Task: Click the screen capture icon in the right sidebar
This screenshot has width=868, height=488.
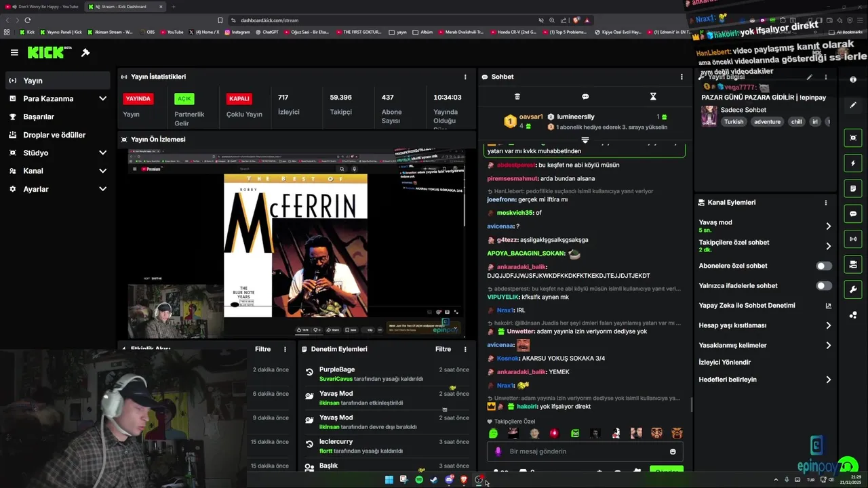Action: (853, 138)
